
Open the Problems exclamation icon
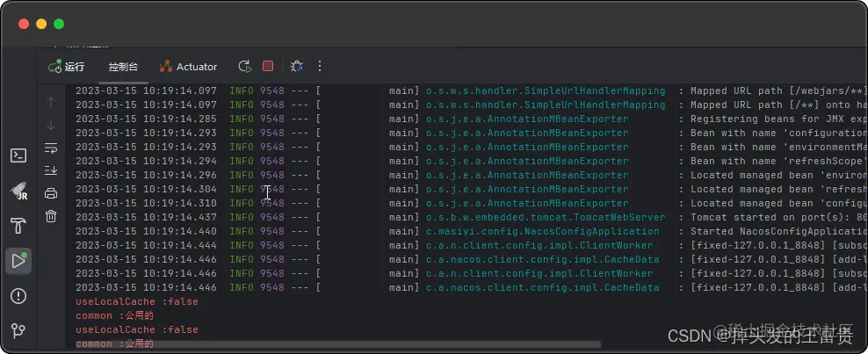click(x=18, y=296)
